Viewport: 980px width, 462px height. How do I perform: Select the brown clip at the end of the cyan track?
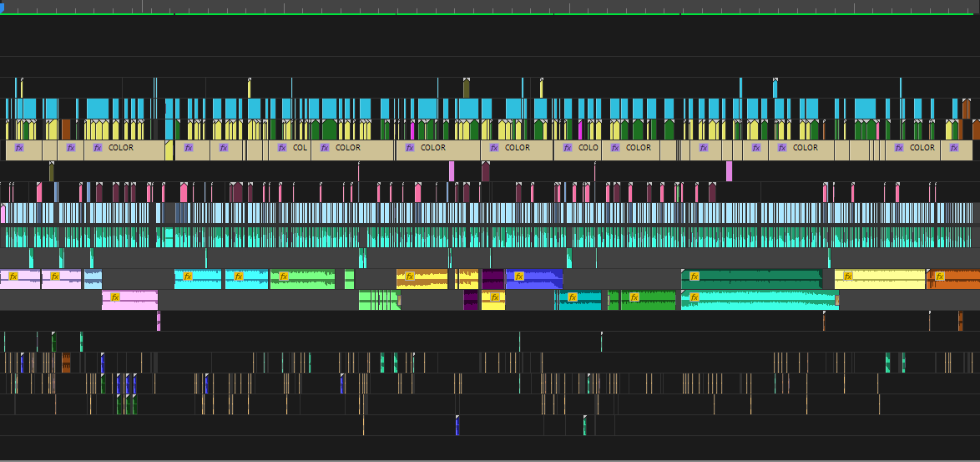click(x=967, y=108)
